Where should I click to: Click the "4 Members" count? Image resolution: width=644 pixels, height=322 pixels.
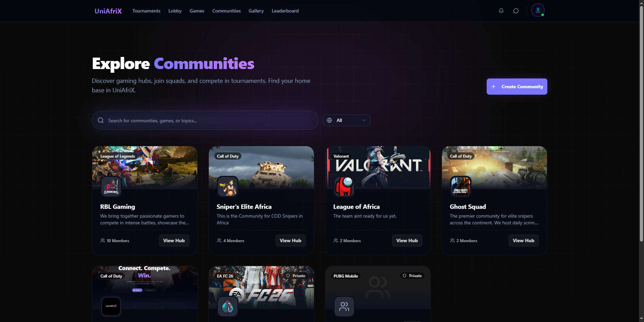pos(234,240)
